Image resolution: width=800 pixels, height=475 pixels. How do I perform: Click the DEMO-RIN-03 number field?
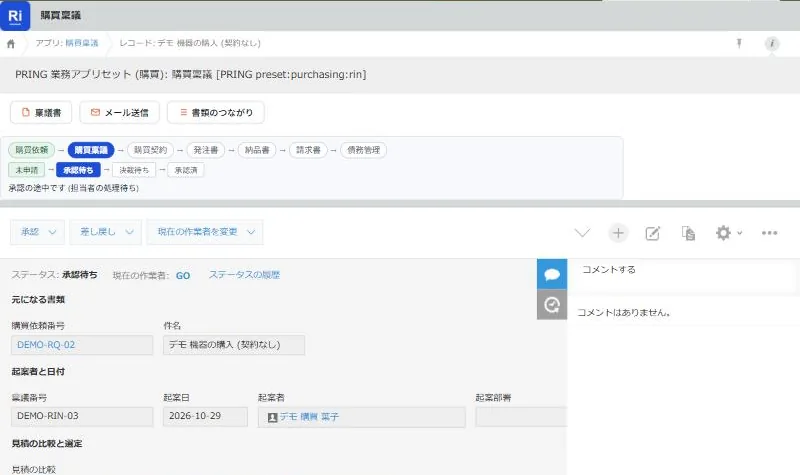pos(82,416)
